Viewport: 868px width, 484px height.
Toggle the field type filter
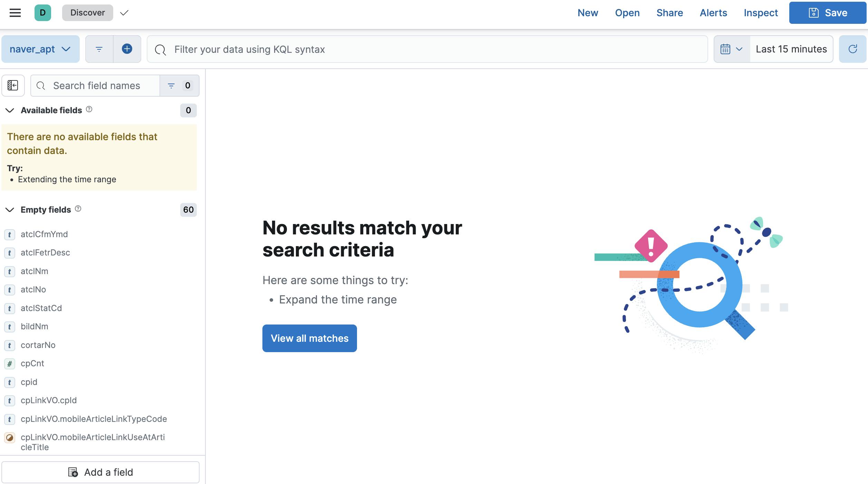click(x=179, y=86)
